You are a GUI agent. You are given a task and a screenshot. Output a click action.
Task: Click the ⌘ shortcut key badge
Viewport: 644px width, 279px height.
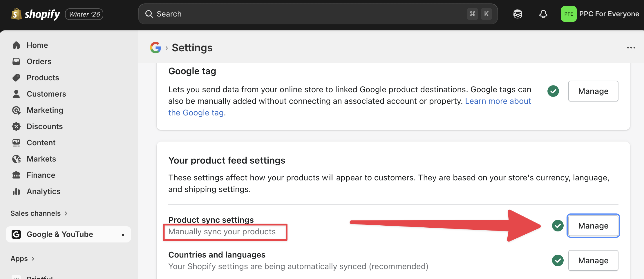point(472,14)
